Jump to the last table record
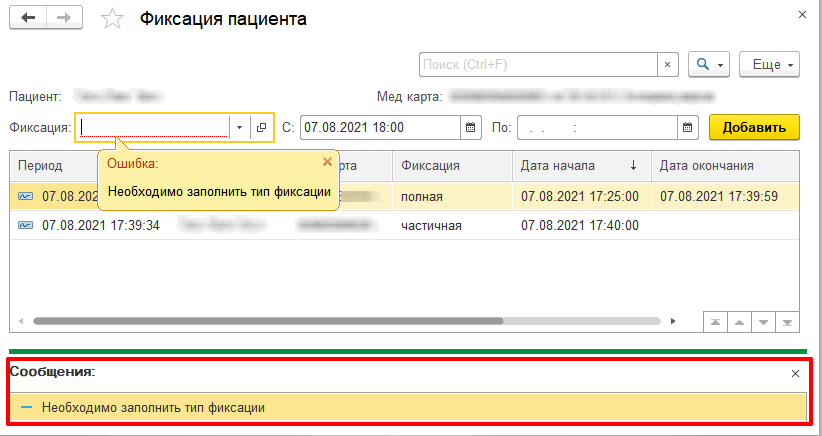Viewport: 822px width, 436px height. 787,322
